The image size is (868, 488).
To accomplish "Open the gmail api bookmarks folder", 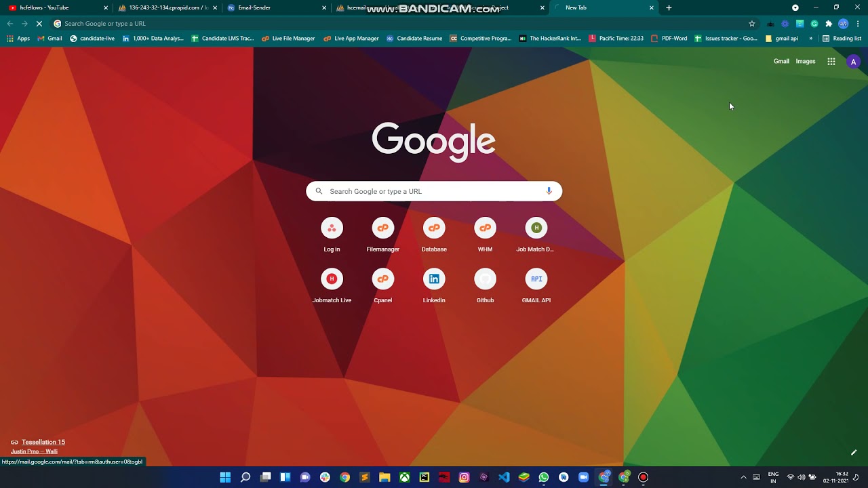I will coord(782,39).
